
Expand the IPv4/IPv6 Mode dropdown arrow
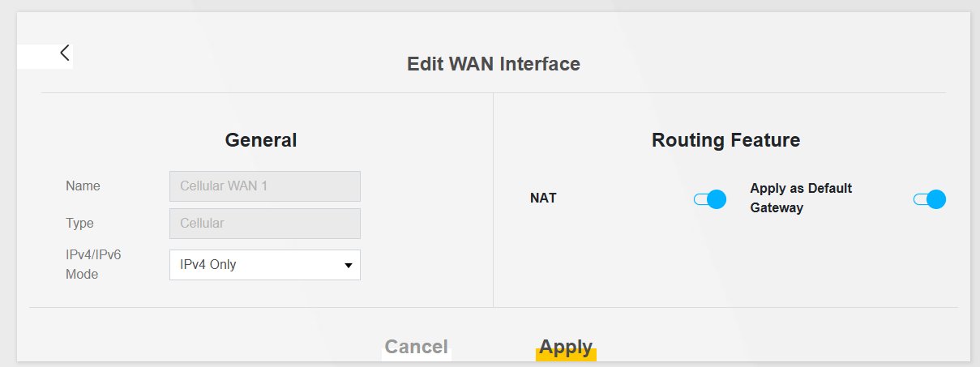pyautogui.click(x=349, y=265)
